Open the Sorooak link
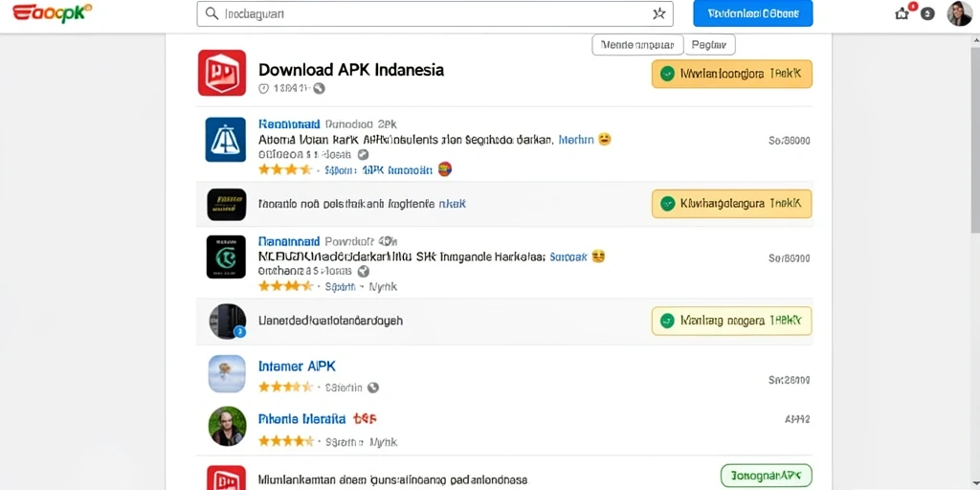 568,256
